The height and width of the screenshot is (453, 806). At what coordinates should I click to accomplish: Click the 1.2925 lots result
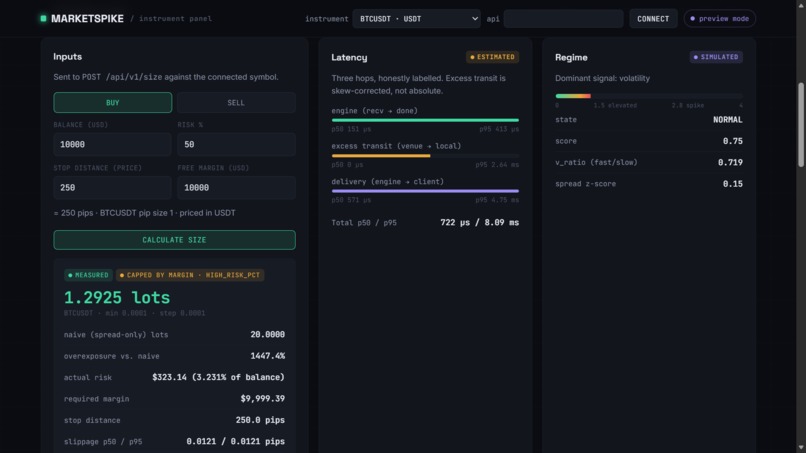(x=117, y=298)
